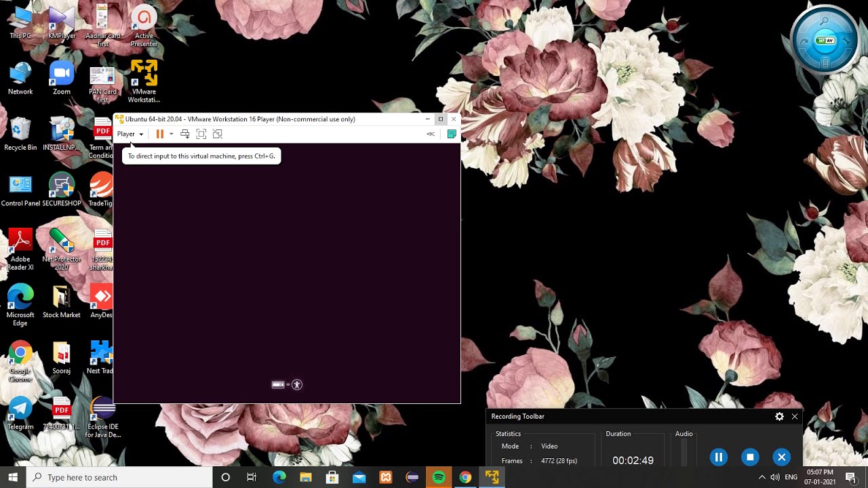Open Task View on taskbar
The height and width of the screenshot is (488, 868).
[252, 477]
